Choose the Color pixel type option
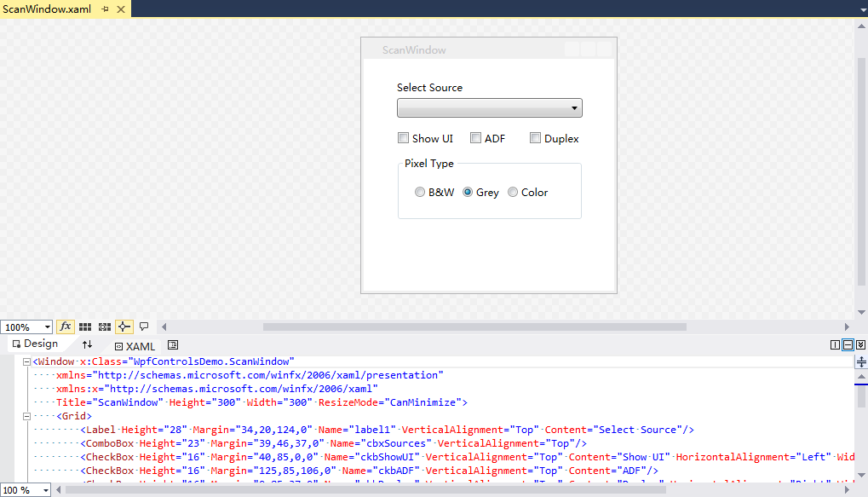Screen dimensions: 868x497 click(x=513, y=193)
